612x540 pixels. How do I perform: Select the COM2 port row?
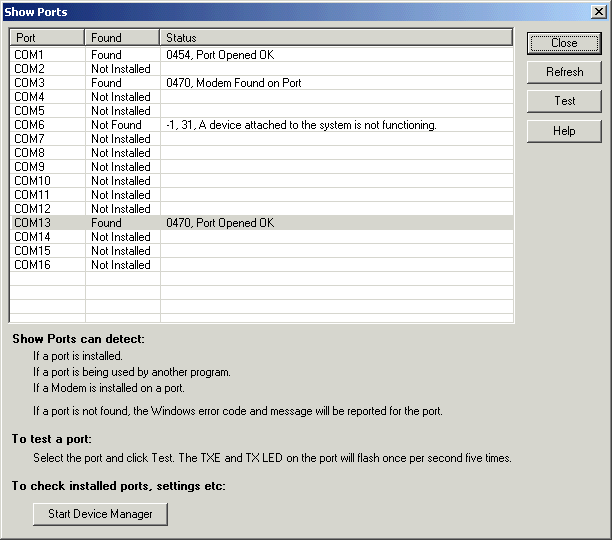tap(262, 69)
